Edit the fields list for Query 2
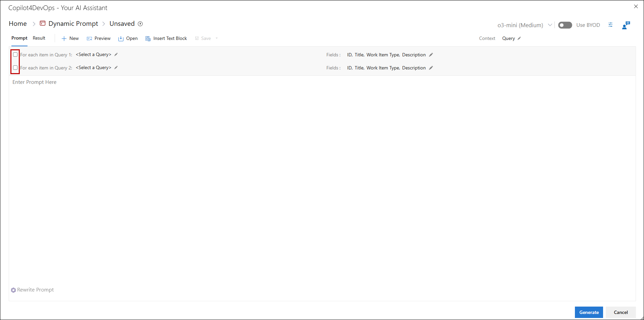This screenshot has width=644, height=320. coord(431,68)
